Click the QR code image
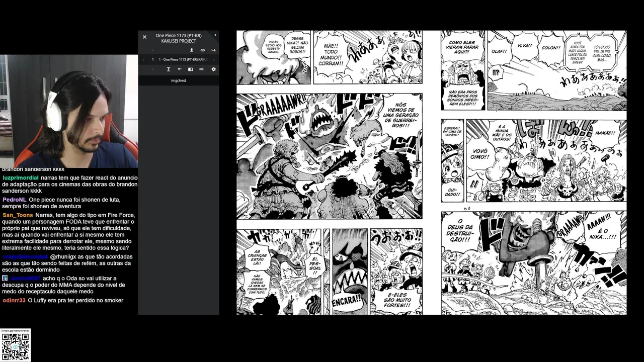The height and width of the screenshot is (362, 644). pos(16,347)
